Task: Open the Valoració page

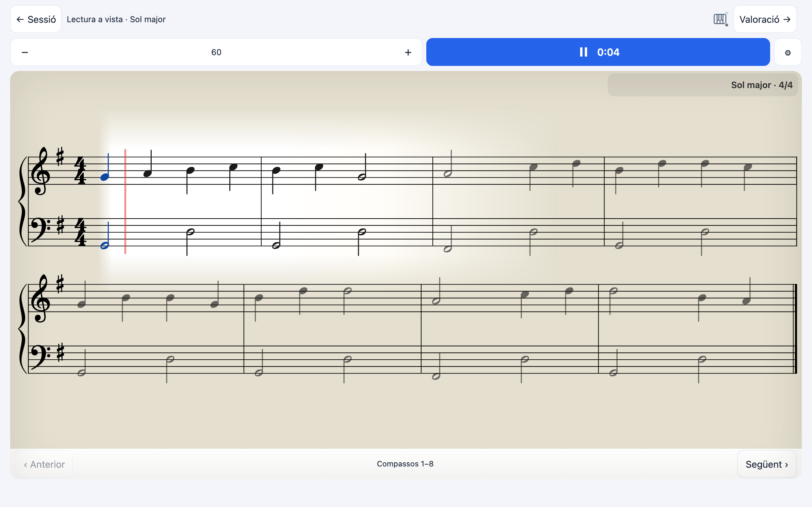Action: (x=765, y=19)
